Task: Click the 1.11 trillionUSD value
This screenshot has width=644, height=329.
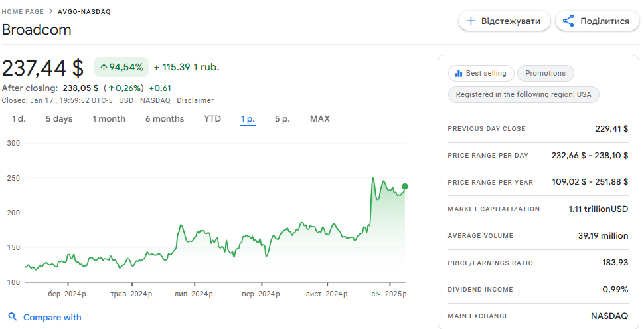Action: tap(598, 209)
